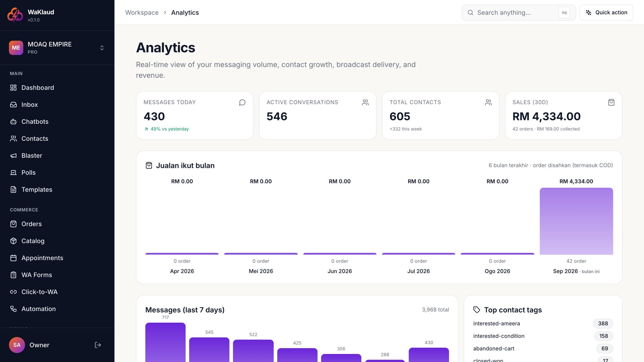Expand the MOAQ EMPIRE workspace switcher
The image size is (644, 362).
coord(57,48)
